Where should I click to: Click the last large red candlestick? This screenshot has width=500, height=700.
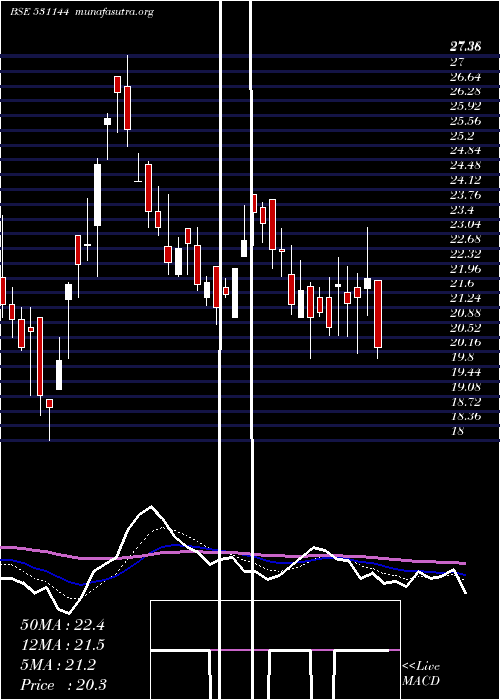click(378, 314)
